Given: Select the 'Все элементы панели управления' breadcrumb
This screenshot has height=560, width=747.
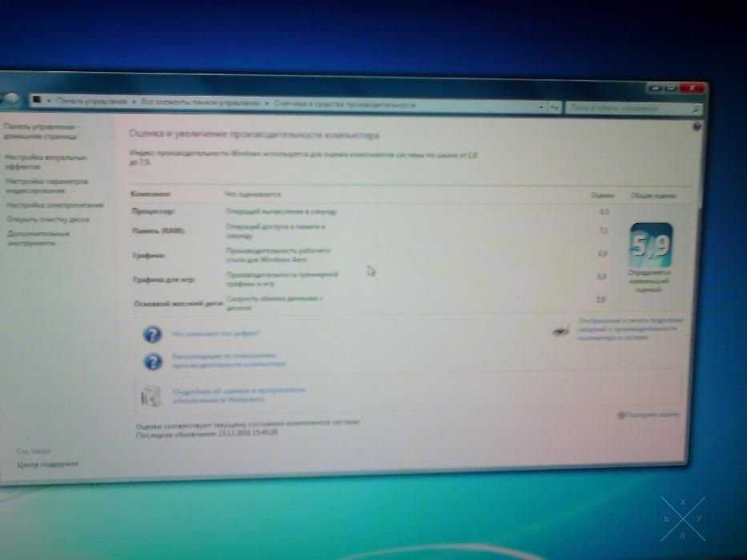Looking at the screenshot, I should [x=200, y=102].
